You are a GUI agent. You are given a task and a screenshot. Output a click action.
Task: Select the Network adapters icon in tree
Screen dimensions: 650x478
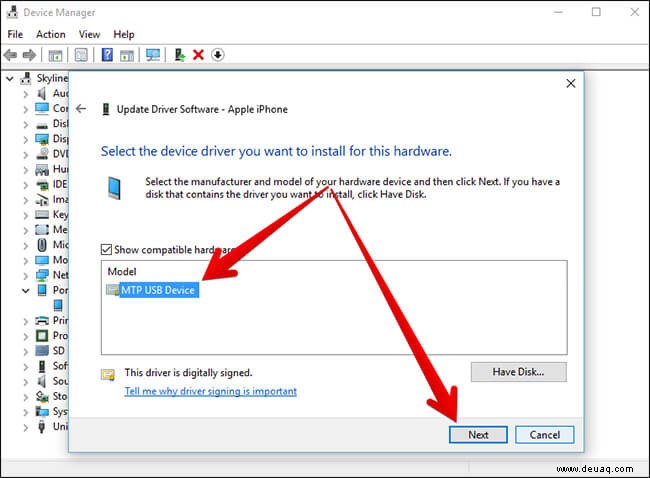42,275
